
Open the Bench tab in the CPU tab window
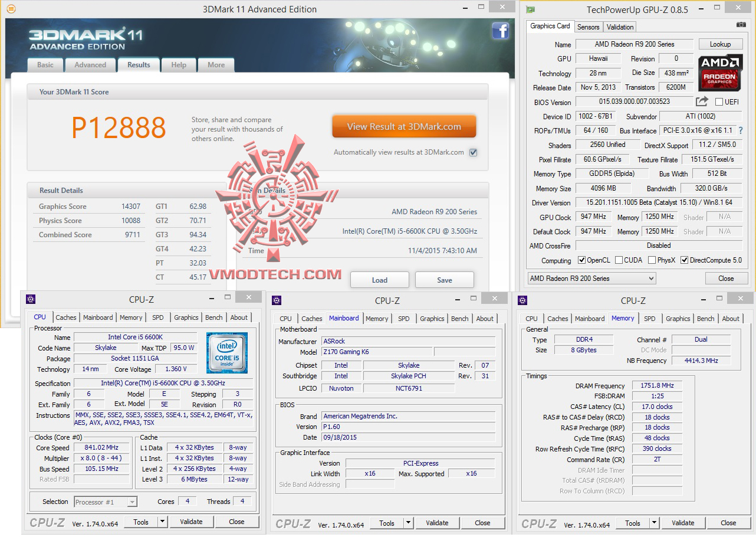(x=214, y=317)
